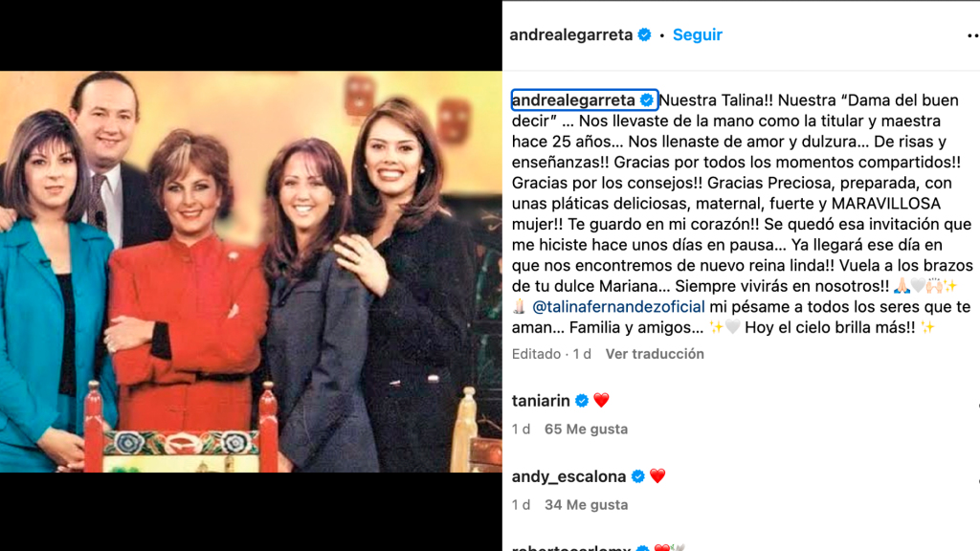This screenshot has width=980, height=551.
Task: Click the red heart in taniarin comment
Action: coord(601,400)
